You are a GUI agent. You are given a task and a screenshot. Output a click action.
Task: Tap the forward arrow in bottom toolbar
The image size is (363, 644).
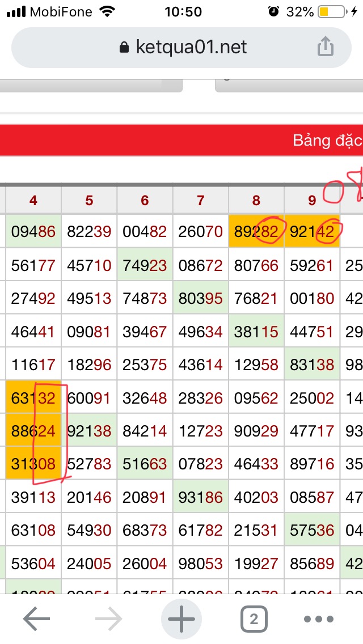pos(109,620)
